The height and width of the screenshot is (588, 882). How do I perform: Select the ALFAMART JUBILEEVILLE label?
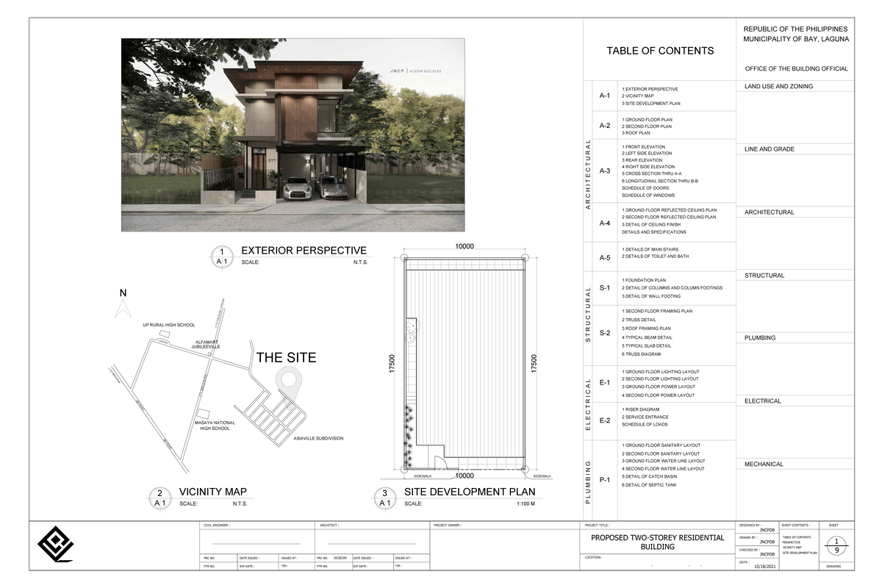206,343
